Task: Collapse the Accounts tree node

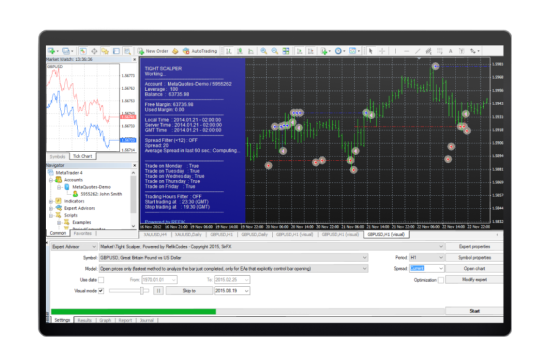Action: [51, 180]
